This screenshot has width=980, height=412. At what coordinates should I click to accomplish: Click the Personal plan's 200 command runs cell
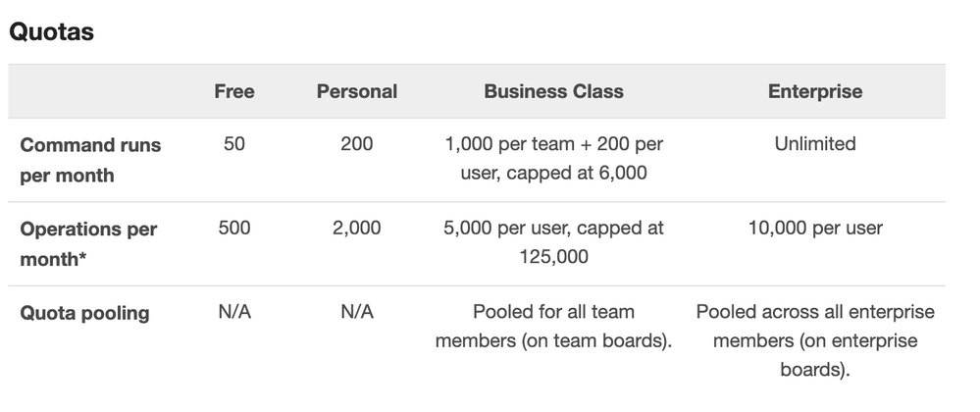click(x=357, y=144)
